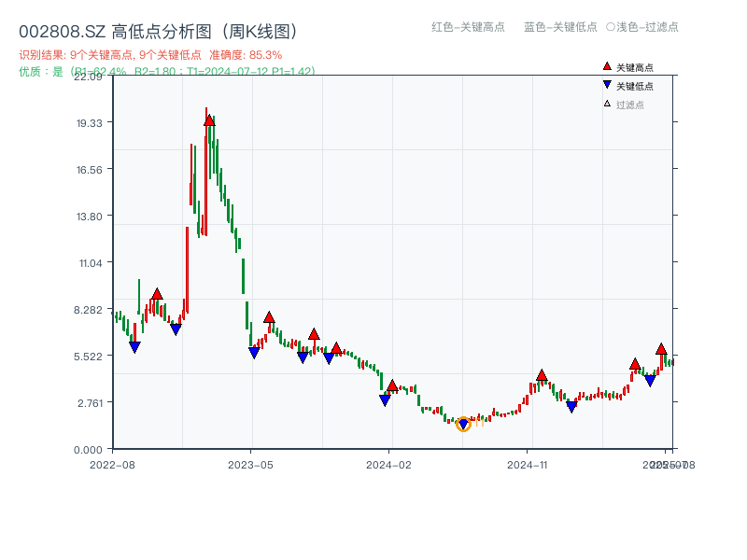Select the rightmost red high-point marker
This screenshot has height=560, width=747.
coord(662,351)
